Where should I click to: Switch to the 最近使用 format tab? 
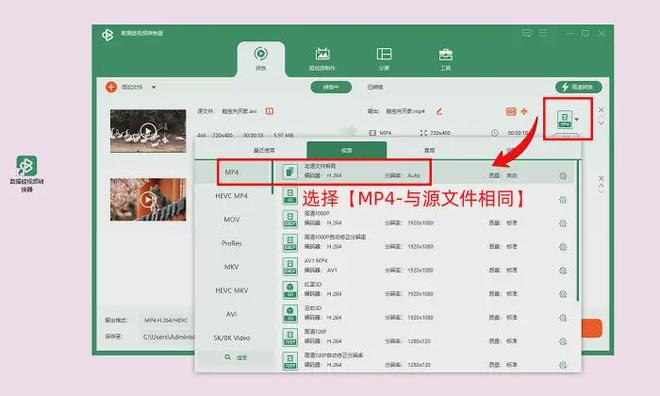click(x=264, y=150)
